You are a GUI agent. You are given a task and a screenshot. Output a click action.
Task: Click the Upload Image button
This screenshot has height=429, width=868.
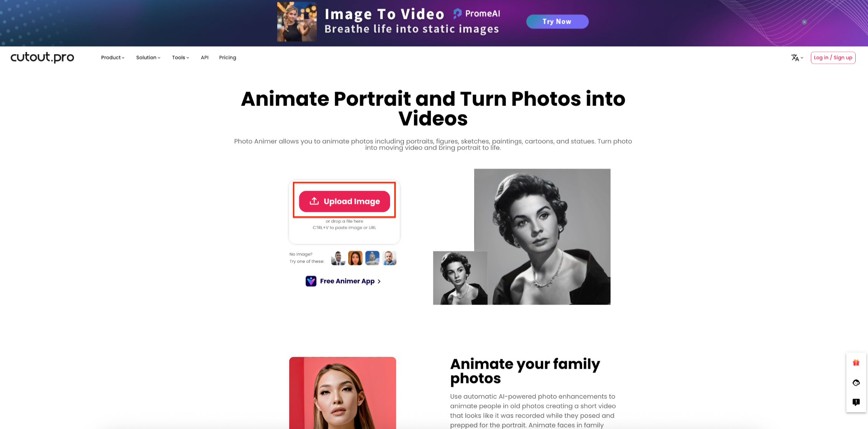[344, 201]
